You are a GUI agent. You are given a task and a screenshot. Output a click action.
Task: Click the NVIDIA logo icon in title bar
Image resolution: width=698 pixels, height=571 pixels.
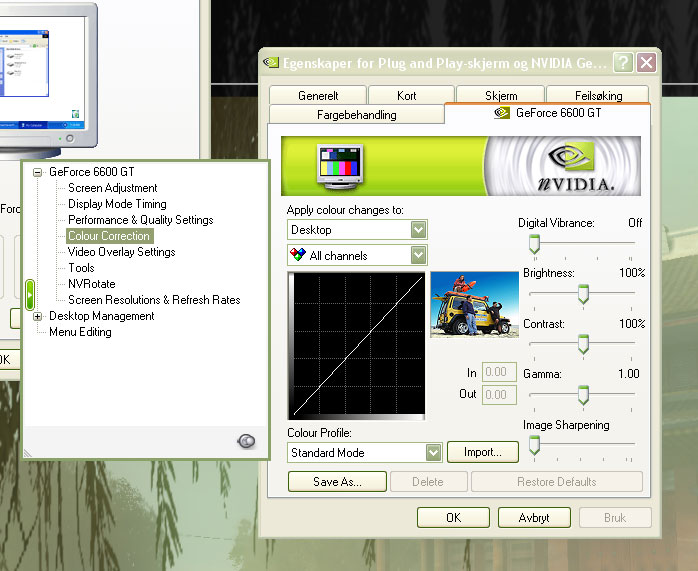coord(271,62)
